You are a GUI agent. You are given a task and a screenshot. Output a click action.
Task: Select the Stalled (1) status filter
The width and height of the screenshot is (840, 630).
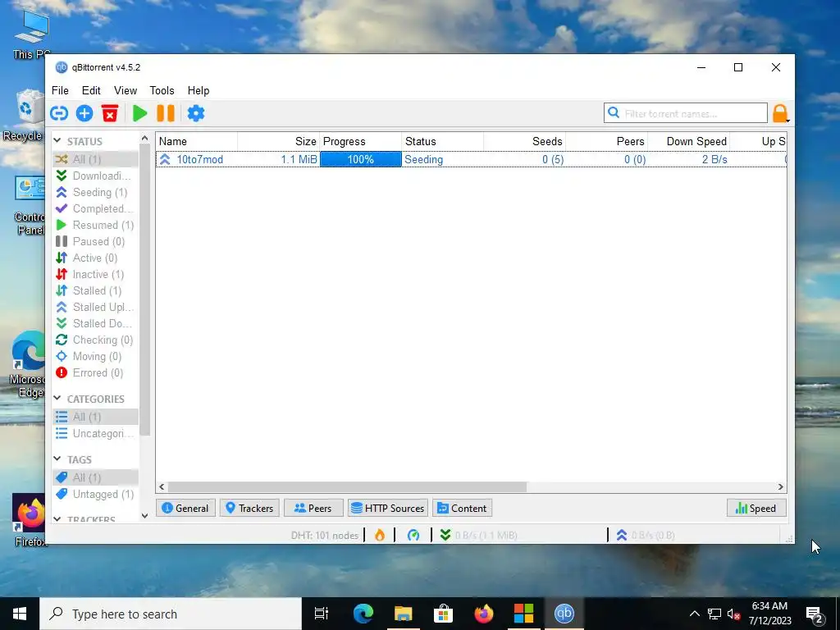click(95, 291)
